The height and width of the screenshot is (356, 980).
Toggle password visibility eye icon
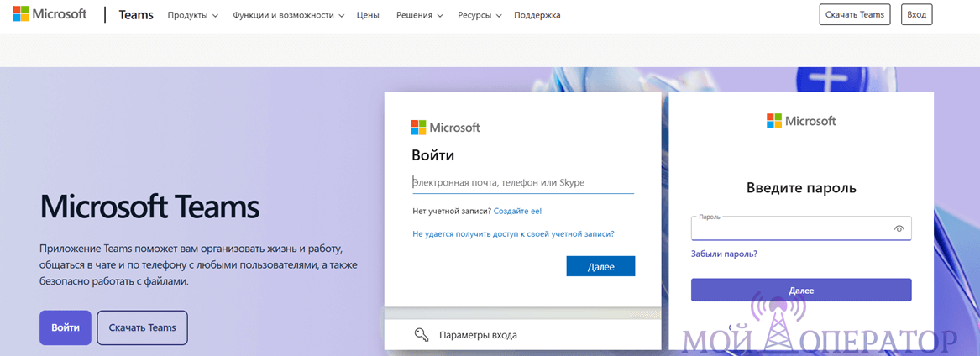pyautogui.click(x=899, y=229)
